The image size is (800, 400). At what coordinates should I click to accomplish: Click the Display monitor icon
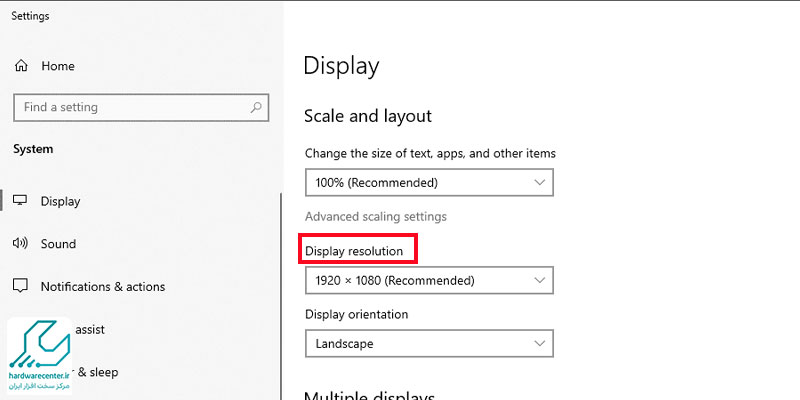(20, 201)
